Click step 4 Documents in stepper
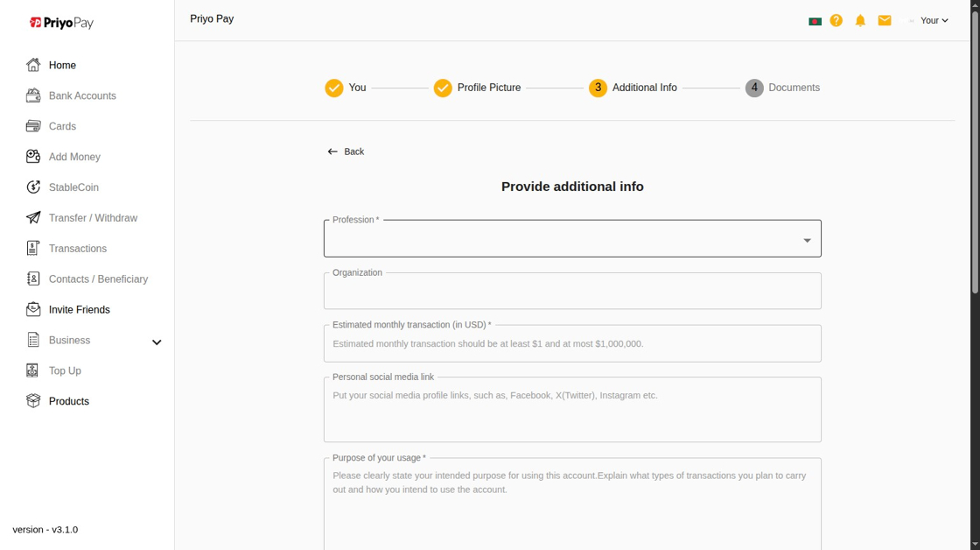 coord(782,88)
